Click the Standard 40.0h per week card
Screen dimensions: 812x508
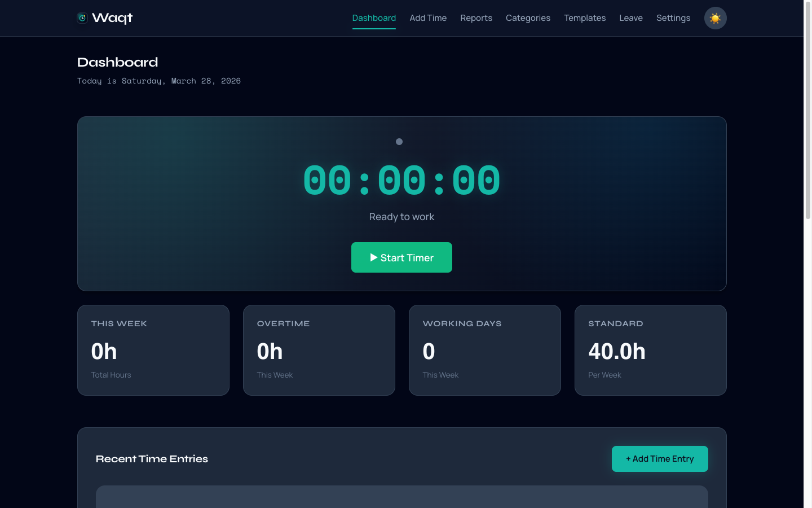point(650,350)
